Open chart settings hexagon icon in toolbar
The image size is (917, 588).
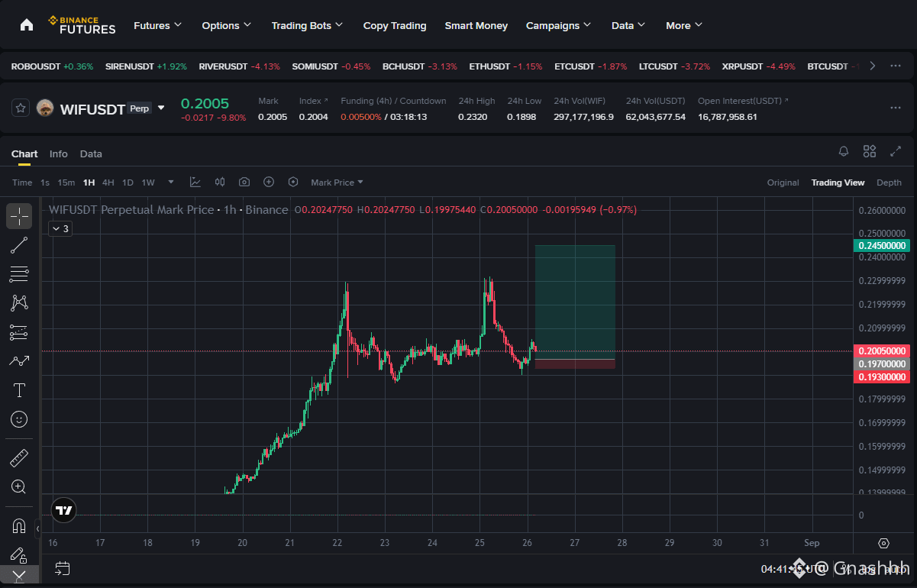coord(293,182)
